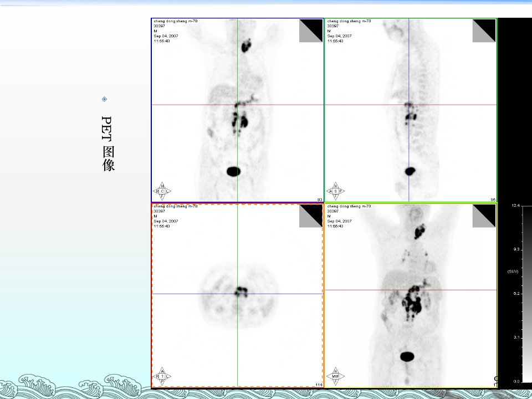Click the 6.2 label on SUV scale
The height and width of the screenshot is (399, 532).
tap(516, 294)
